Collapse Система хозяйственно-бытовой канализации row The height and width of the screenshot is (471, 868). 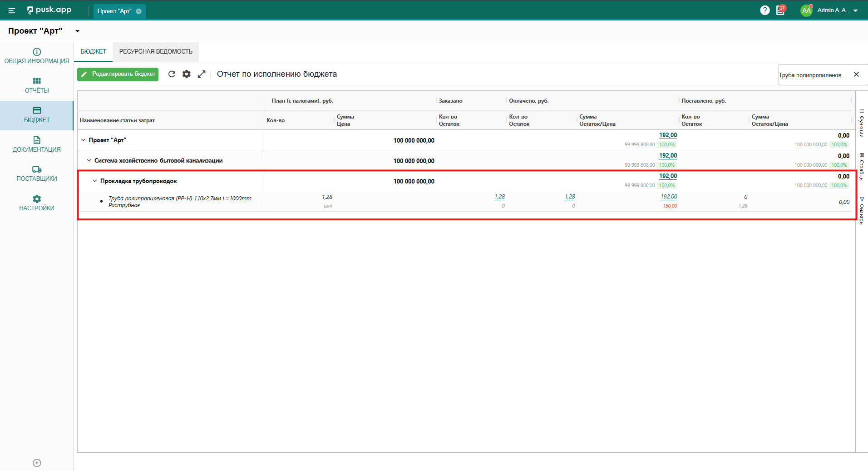89,160
